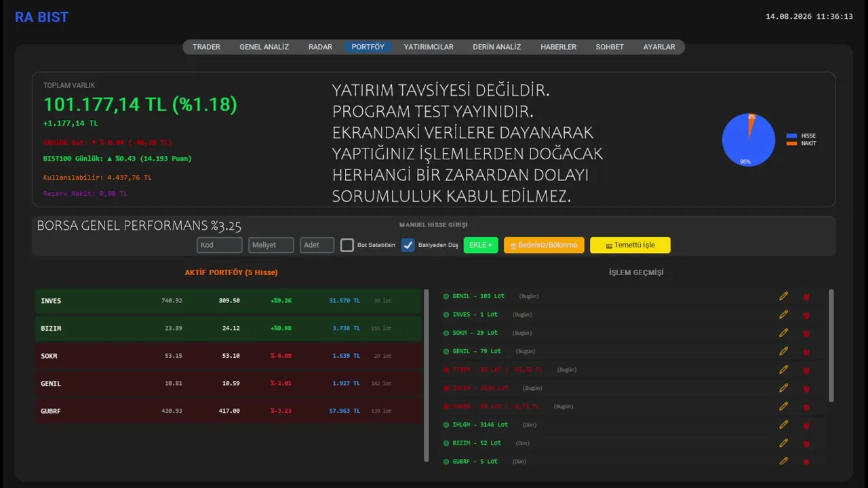
Task: Edit the INVES 1 Lot transaction
Action: point(784,314)
